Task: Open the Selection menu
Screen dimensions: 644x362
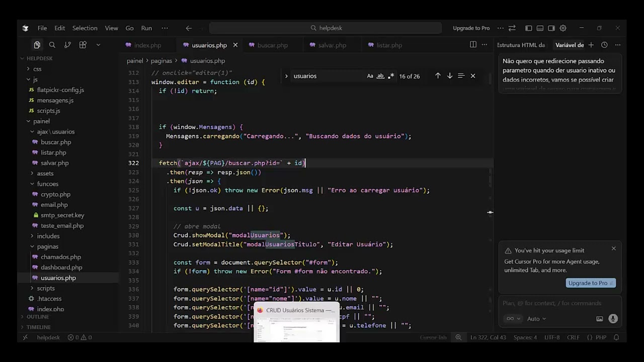Action: (x=85, y=28)
